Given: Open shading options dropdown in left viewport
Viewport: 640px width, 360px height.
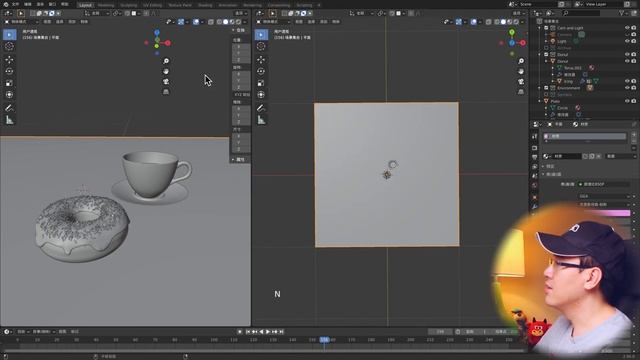Looking at the screenshot, I should point(245,22).
